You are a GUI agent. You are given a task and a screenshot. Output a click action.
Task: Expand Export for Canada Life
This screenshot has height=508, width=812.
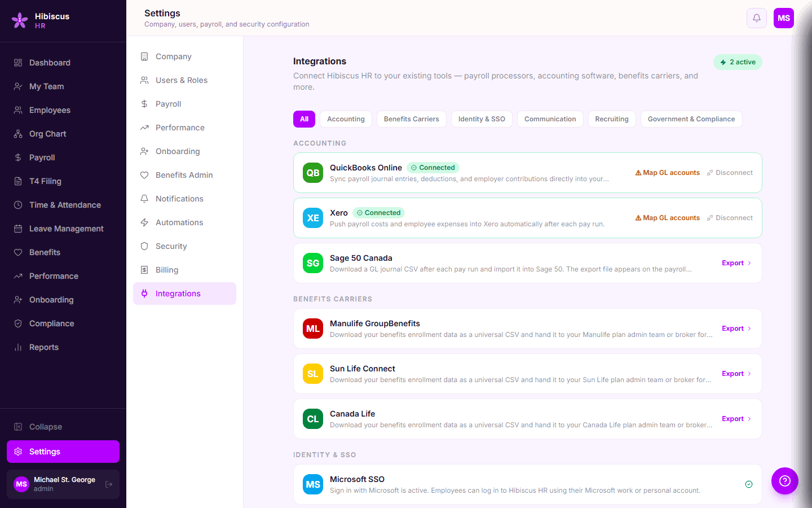736,419
